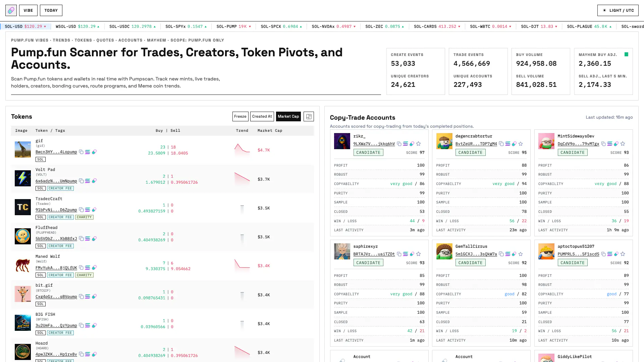Star the degencrabtortur account as favorite

(521, 144)
